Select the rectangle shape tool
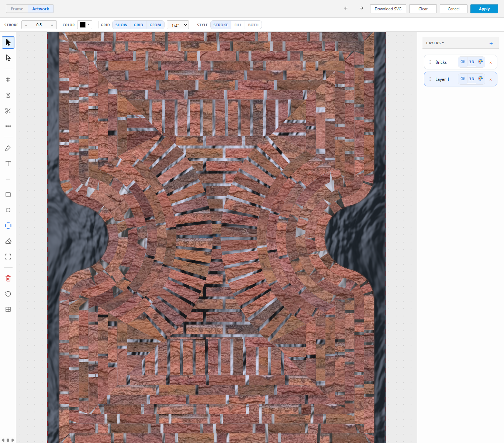The width and height of the screenshot is (504, 443). point(8,195)
